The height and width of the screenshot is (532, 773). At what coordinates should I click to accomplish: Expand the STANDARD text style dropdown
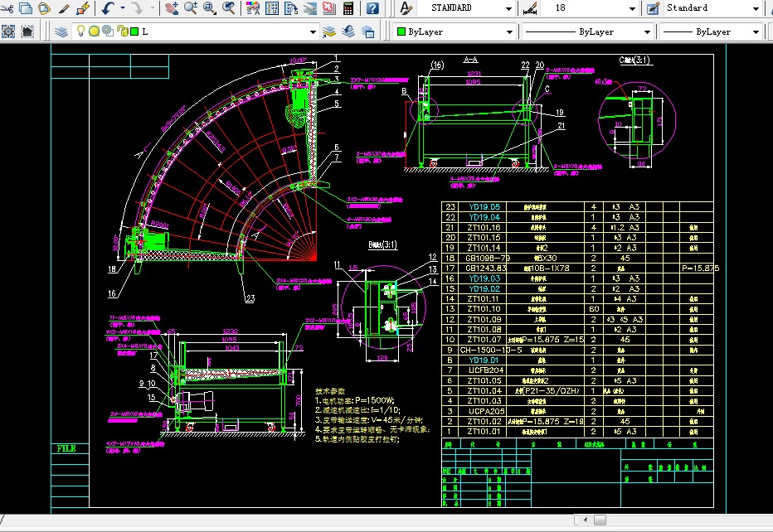[508, 8]
